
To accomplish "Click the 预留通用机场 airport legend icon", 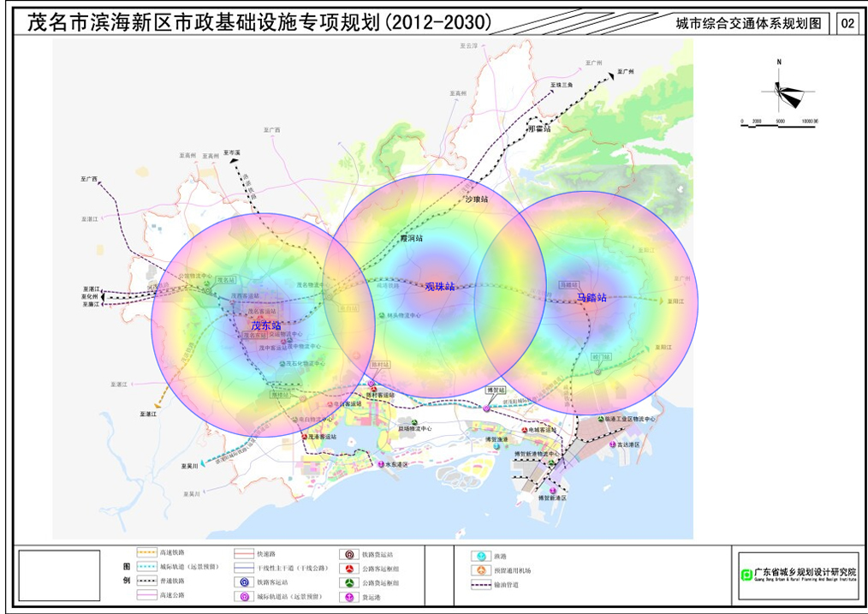I will [481, 571].
